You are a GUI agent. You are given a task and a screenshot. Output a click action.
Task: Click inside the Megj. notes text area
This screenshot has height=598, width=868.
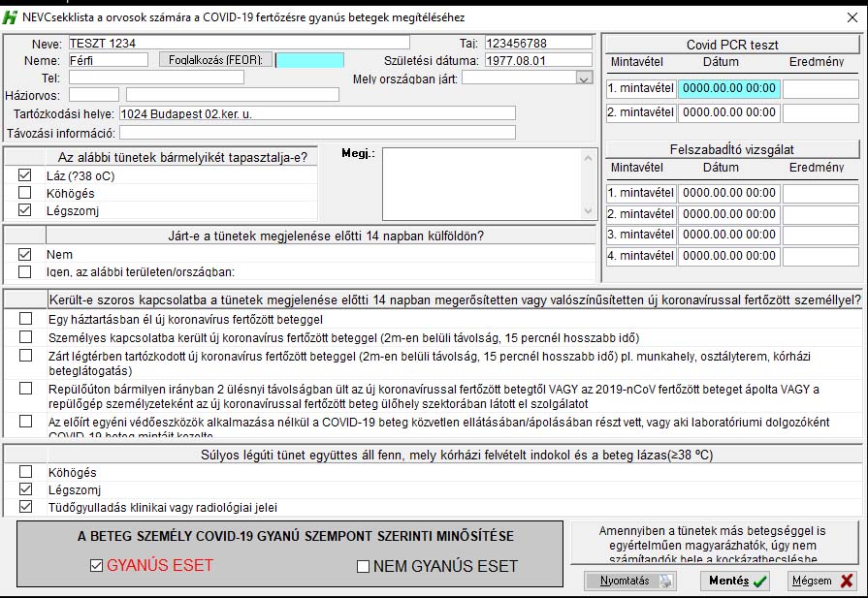(x=482, y=184)
